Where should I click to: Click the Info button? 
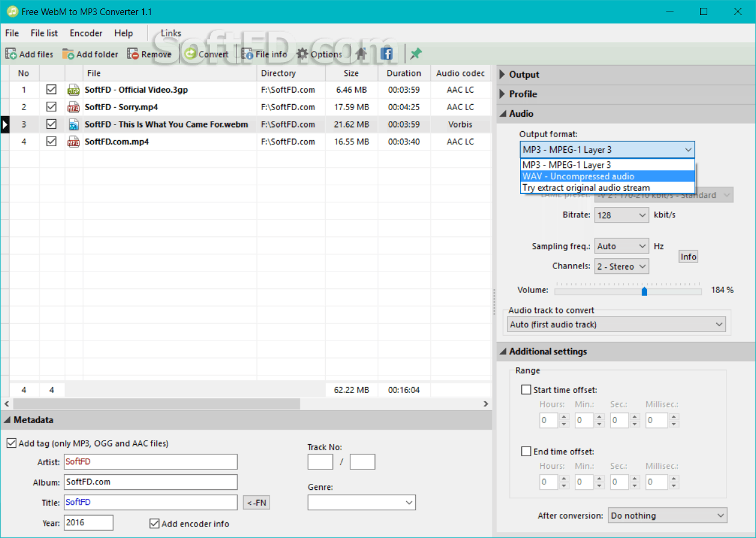pyautogui.click(x=689, y=257)
